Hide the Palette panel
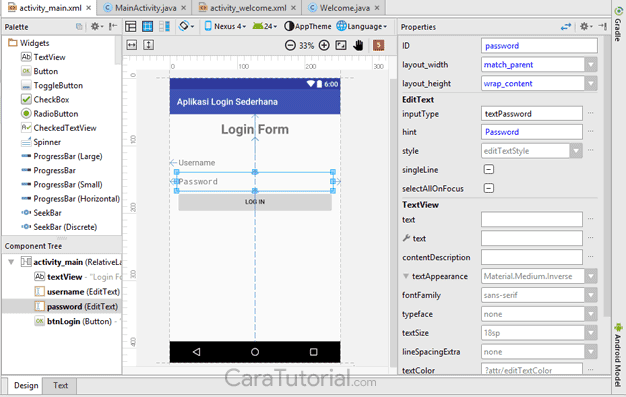 click(113, 26)
